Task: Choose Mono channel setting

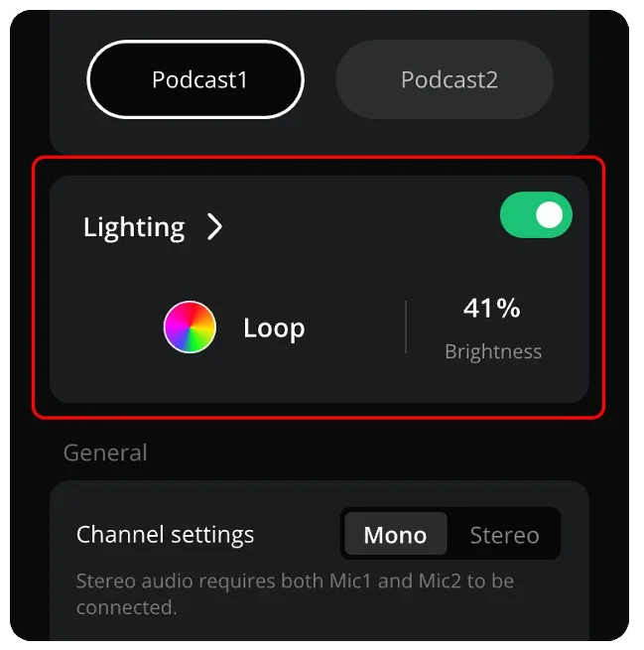Action: [x=395, y=534]
